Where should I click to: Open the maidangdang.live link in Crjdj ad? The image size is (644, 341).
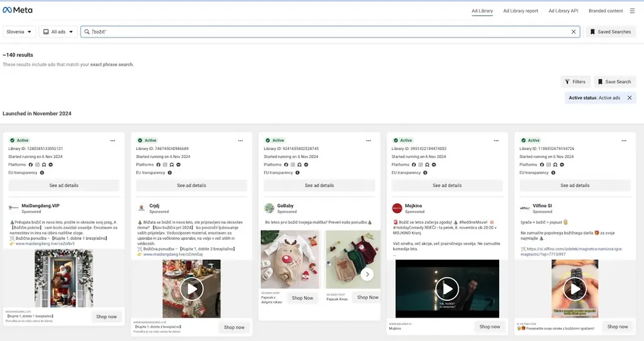coord(173,255)
